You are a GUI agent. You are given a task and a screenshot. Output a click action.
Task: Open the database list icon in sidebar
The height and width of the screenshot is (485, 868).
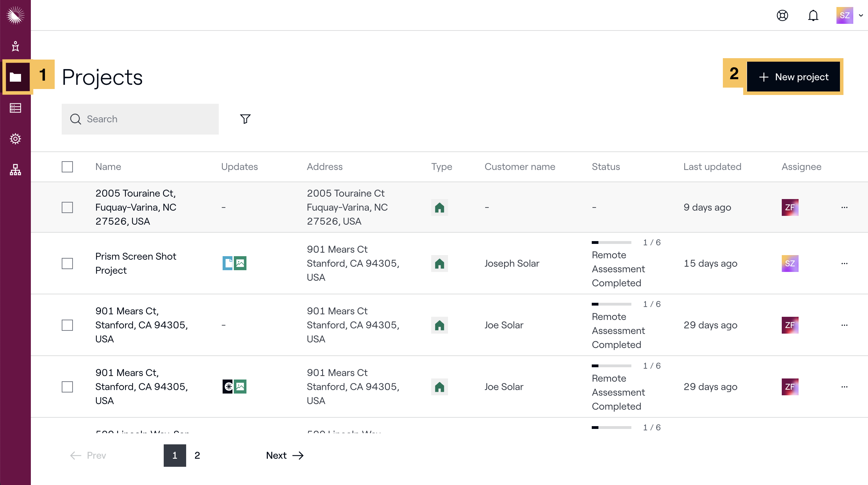15,108
